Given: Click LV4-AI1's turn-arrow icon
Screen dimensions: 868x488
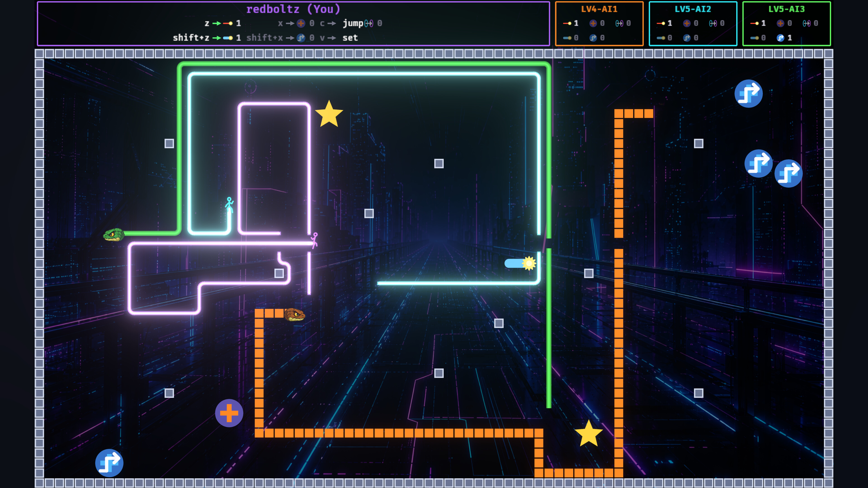Looking at the screenshot, I should pos(593,38).
